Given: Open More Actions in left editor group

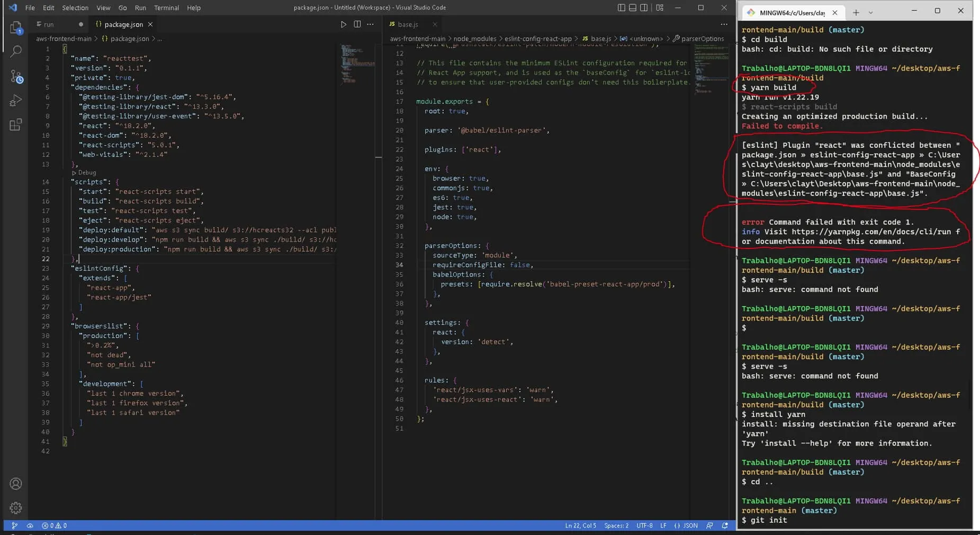Looking at the screenshot, I should pyautogui.click(x=371, y=24).
